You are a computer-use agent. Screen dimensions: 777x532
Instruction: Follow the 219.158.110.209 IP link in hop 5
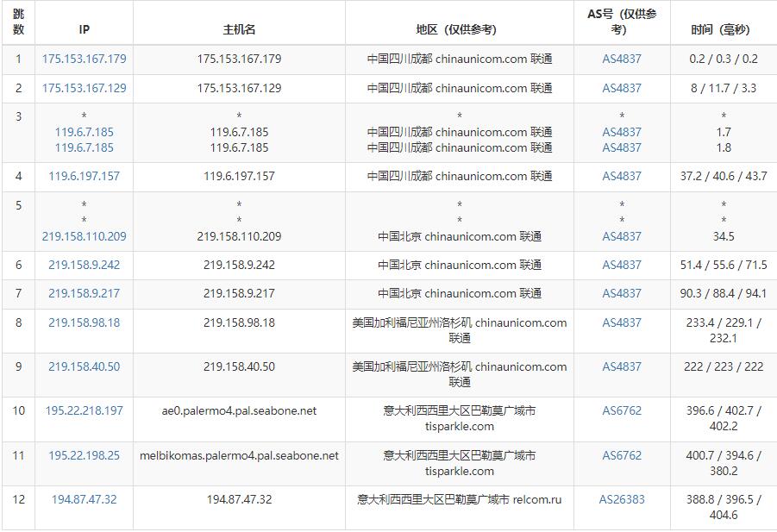coord(85,237)
